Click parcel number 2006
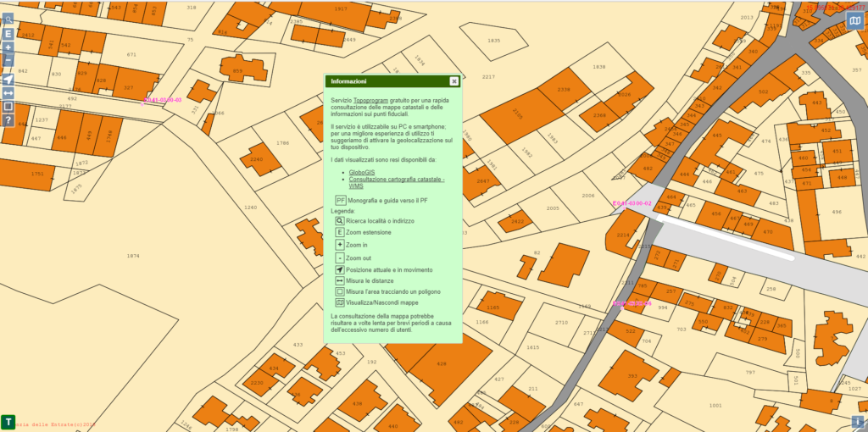The image size is (868, 432). click(x=588, y=196)
